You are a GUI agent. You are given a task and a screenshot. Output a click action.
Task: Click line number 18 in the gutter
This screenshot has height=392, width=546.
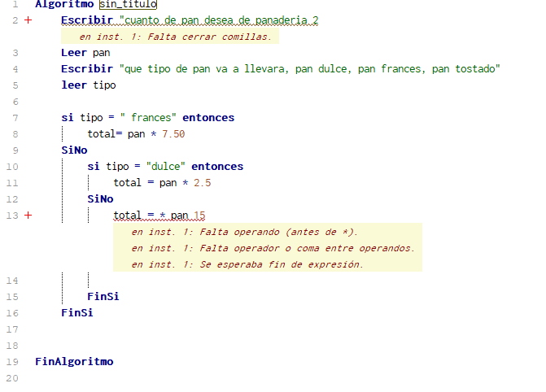12,346
